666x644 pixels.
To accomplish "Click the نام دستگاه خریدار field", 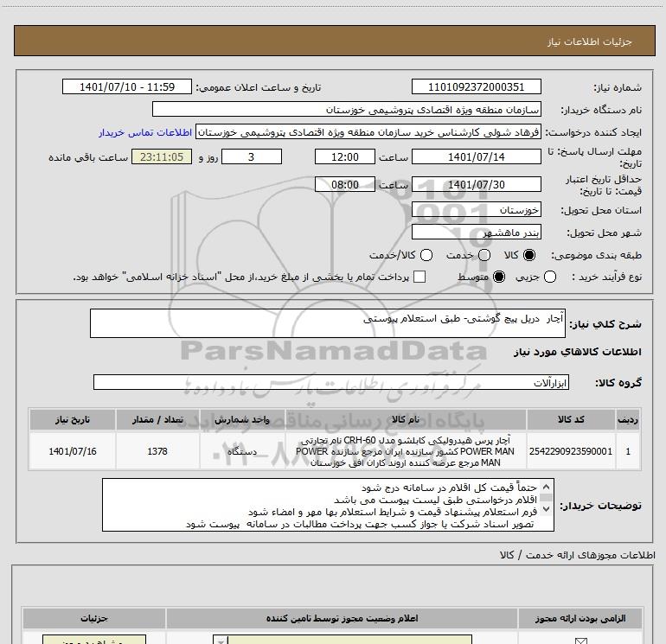I will point(347,110).
